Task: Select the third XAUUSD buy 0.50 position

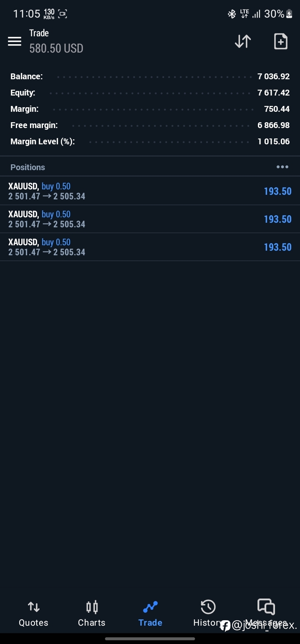Action: click(150, 247)
